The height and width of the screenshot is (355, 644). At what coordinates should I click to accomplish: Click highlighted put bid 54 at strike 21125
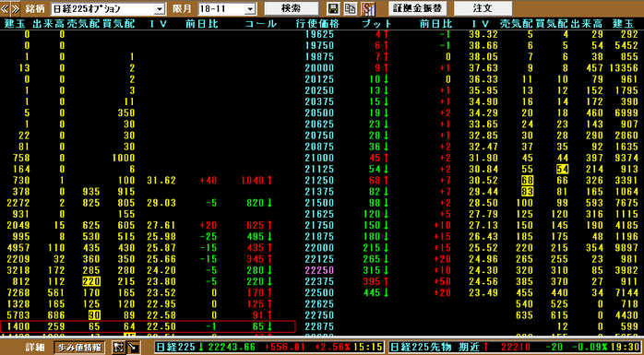pyautogui.click(x=562, y=169)
